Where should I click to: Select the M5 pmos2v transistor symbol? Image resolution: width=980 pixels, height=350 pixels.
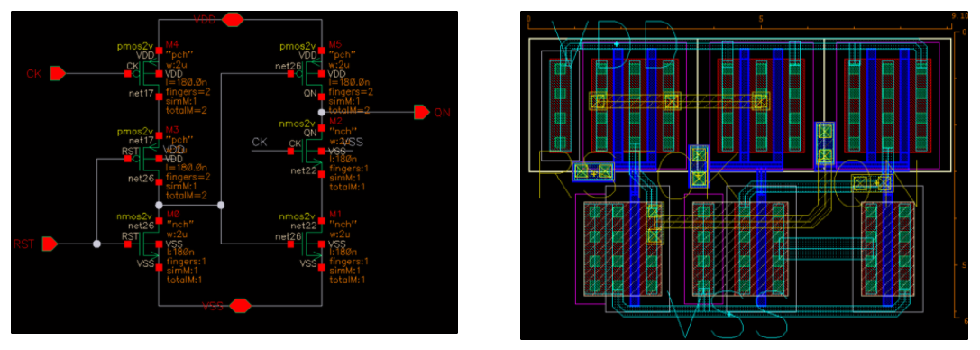coord(308,74)
